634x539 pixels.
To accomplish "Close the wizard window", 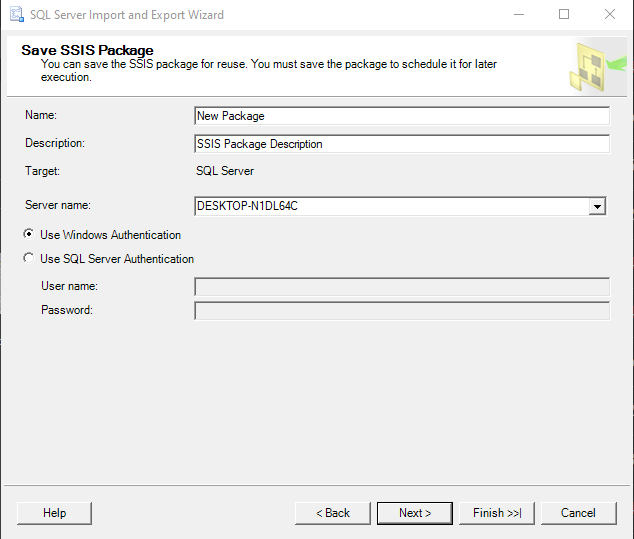I will 610,15.
